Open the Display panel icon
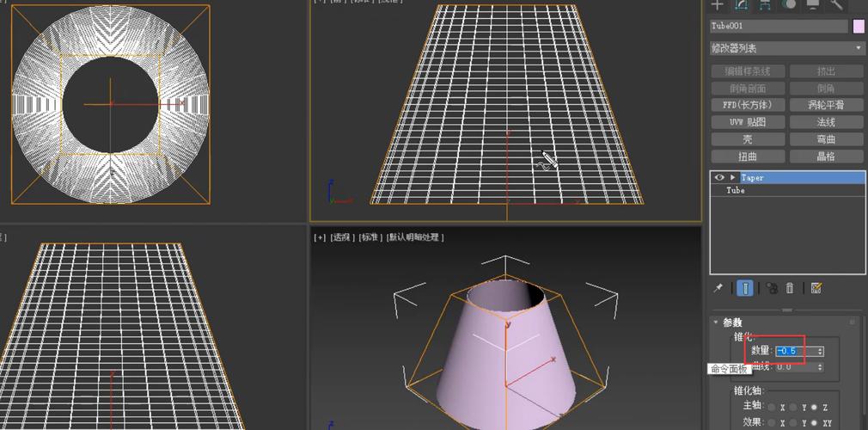 [x=813, y=4]
